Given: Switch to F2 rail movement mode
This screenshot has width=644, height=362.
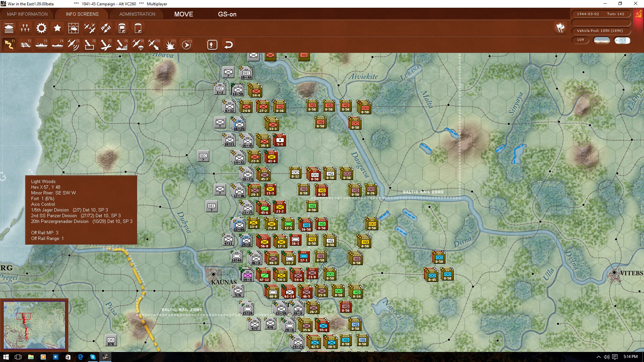Looking at the screenshot, I should pyautogui.click(x=25, y=44).
